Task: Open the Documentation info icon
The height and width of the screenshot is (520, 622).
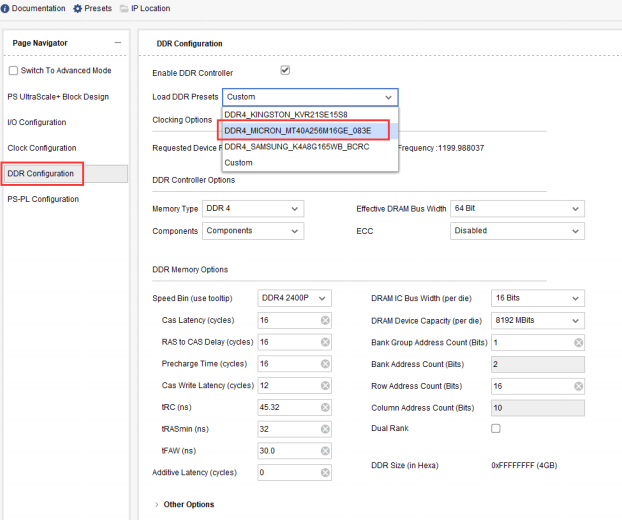Action: point(5,8)
